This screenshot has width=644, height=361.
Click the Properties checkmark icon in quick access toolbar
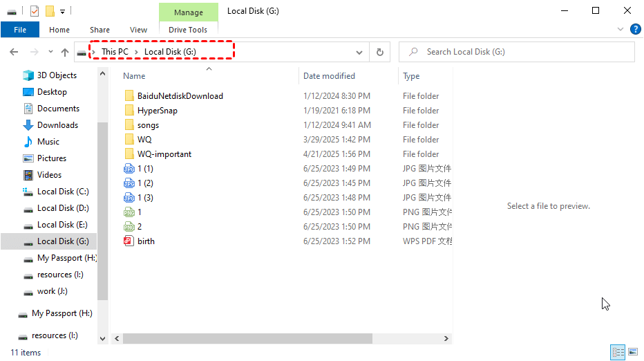[x=35, y=11]
